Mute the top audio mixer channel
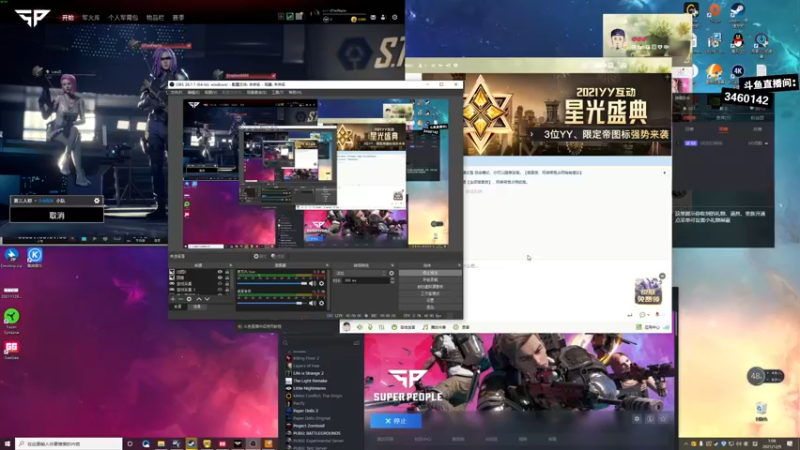This screenshot has height=450, width=800. tap(313, 284)
